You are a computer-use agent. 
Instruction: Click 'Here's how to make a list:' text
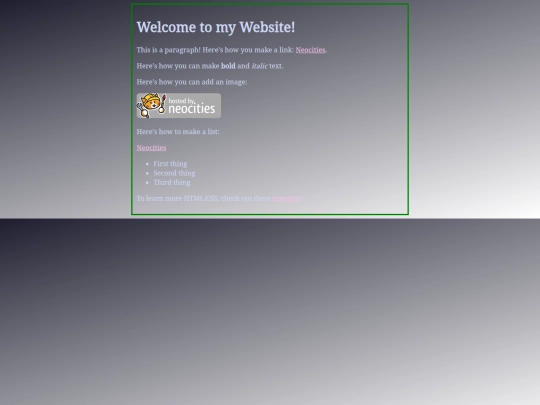pos(178,132)
